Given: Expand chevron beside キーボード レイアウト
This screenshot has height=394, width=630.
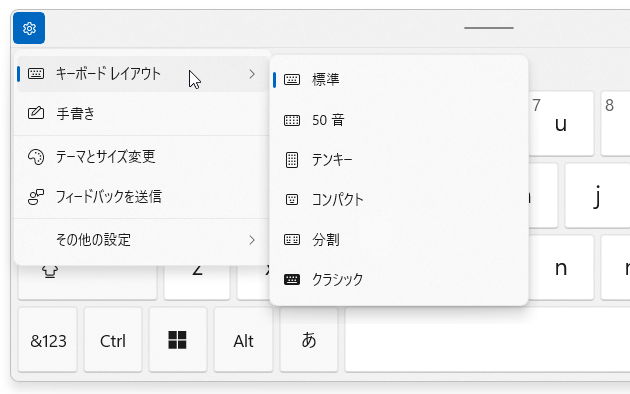Looking at the screenshot, I should click(252, 74).
